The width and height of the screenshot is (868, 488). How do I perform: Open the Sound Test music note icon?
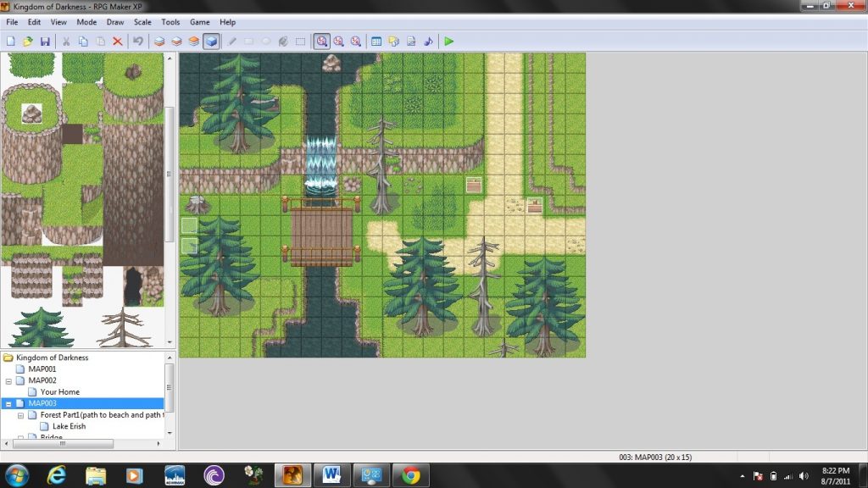tap(428, 42)
